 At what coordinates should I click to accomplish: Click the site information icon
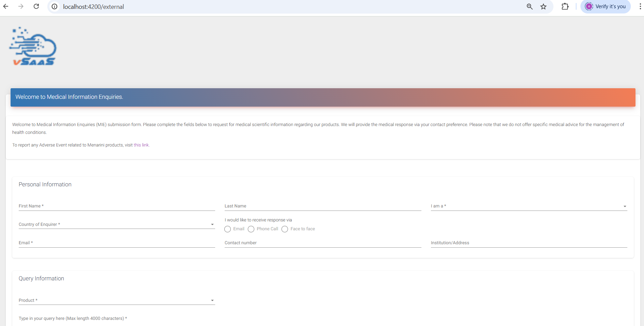coord(54,6)
